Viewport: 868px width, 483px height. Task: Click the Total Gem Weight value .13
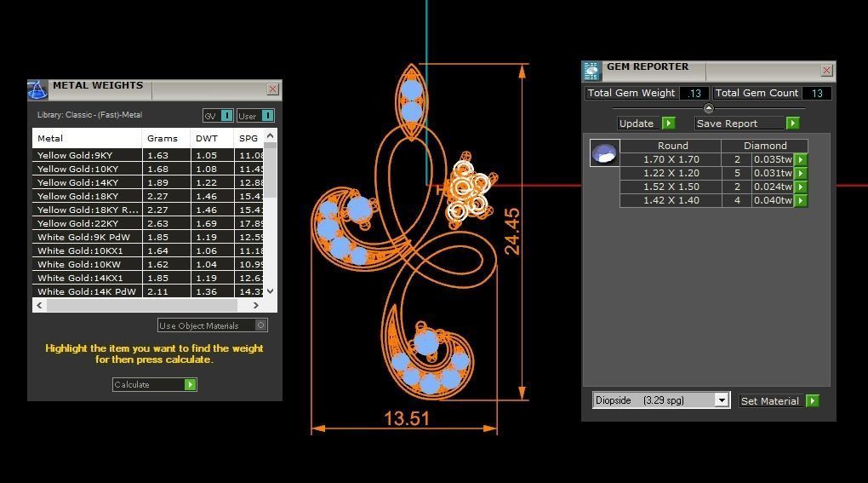694,93
